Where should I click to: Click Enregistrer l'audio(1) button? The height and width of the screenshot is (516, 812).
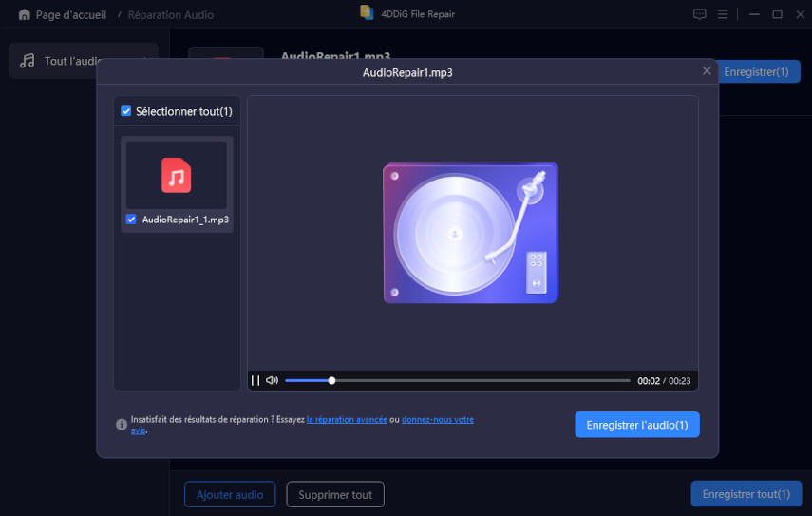coord(636,425)
